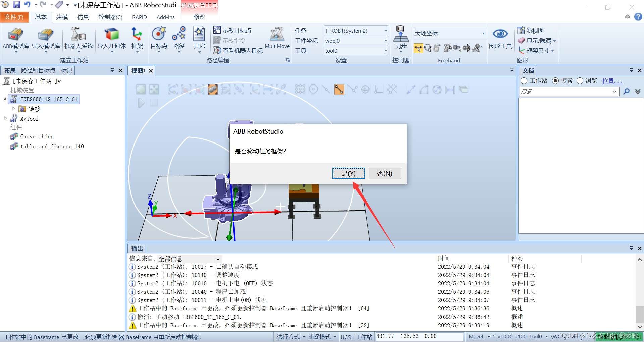644x342 pixels.
Task: Click the output panel vertical scrollbar thumb
Action: point(639,314)
